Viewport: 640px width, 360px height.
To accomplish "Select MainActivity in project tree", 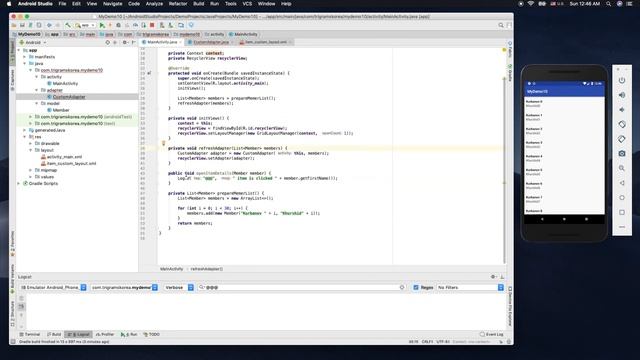I will (65, 83).
